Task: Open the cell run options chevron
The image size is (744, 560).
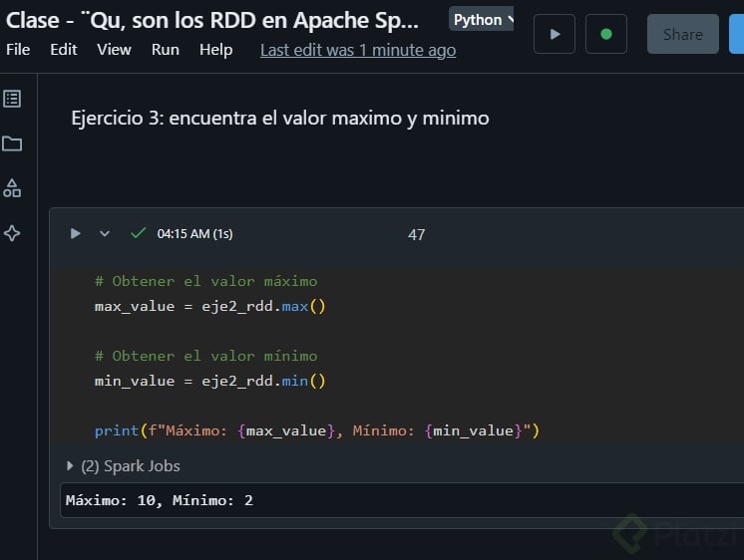Action: pos(105,234)
